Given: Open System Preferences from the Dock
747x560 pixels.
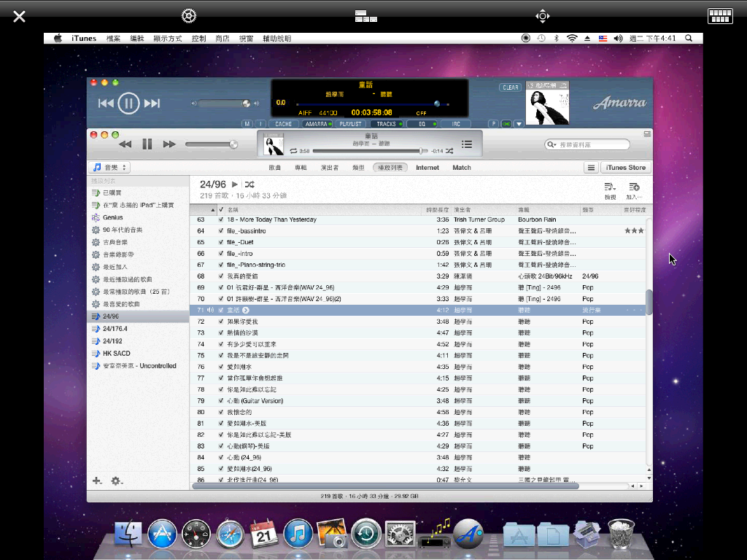Looking at the screenshot, I should pos(400,534).
